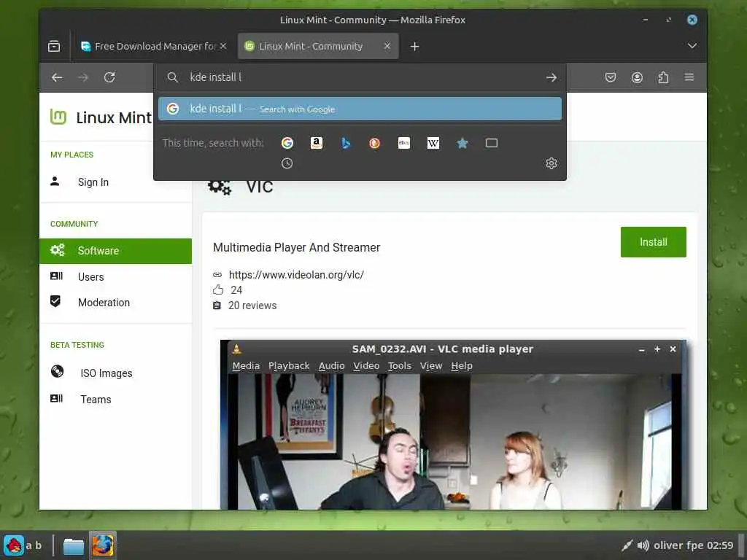Click the Firefox taskbar button

click(102, 545)
